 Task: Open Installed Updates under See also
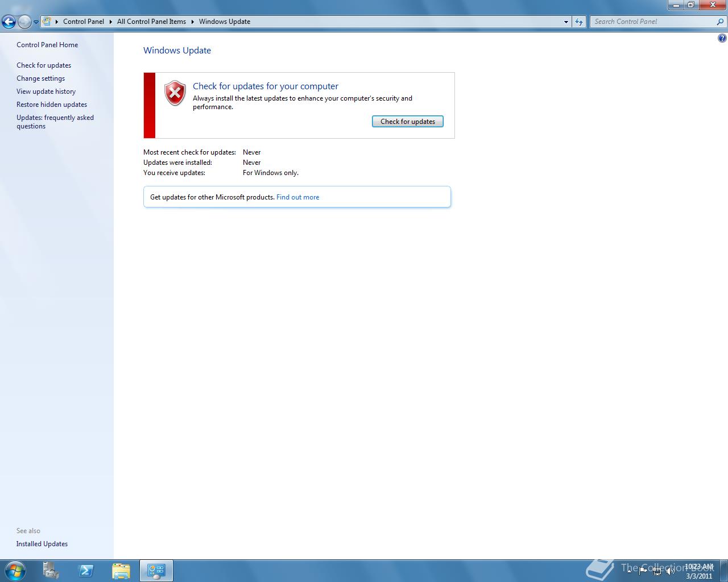[42, 544]
